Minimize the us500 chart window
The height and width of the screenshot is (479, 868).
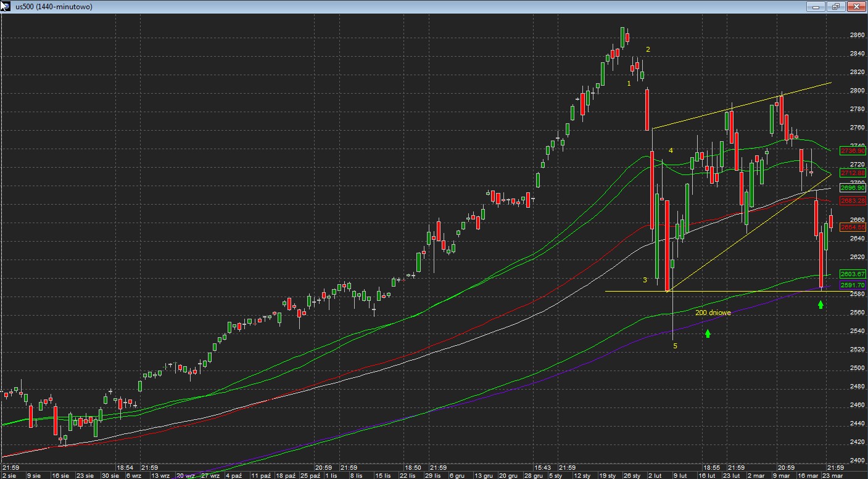pyautogui.click(x=816, y=7)
